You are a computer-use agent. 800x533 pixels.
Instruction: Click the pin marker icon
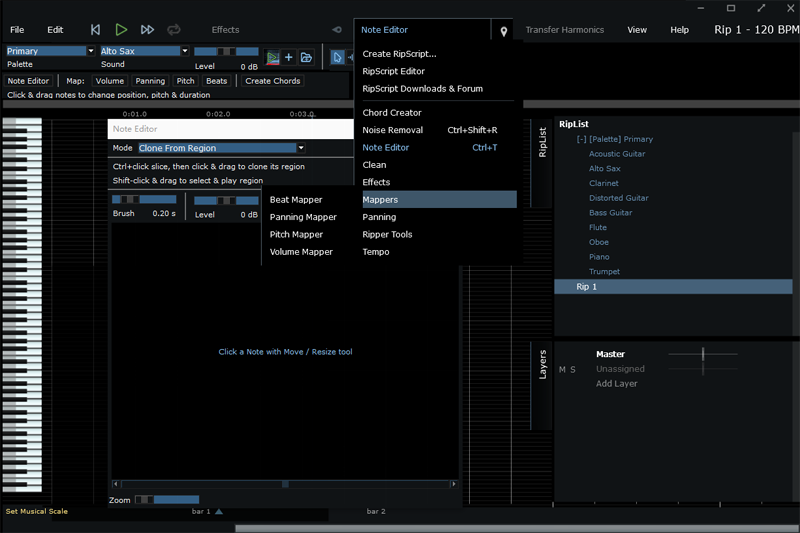(x=503, y=31)
